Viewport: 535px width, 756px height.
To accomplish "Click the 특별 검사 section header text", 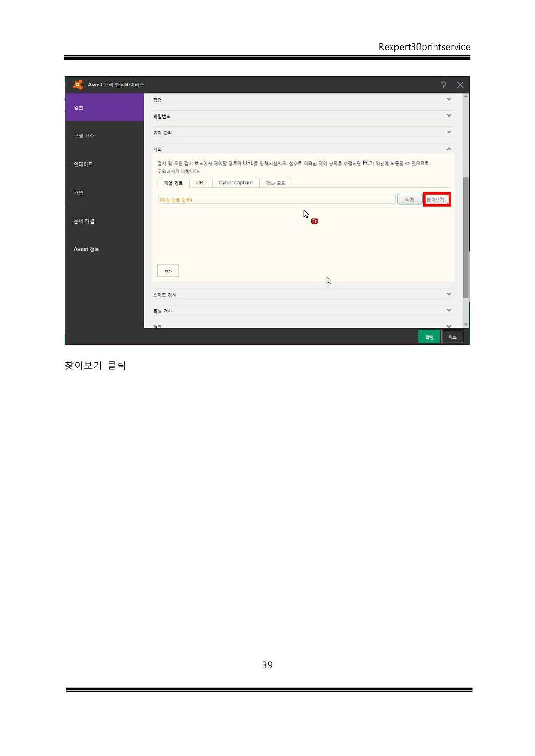I will (x=162, y=311).
